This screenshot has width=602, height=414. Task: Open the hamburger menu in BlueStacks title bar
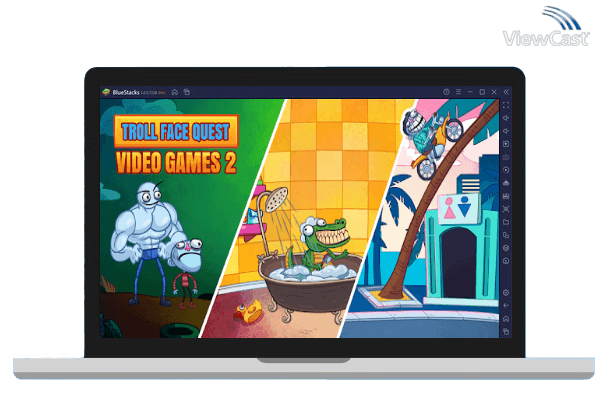[458, 92]
